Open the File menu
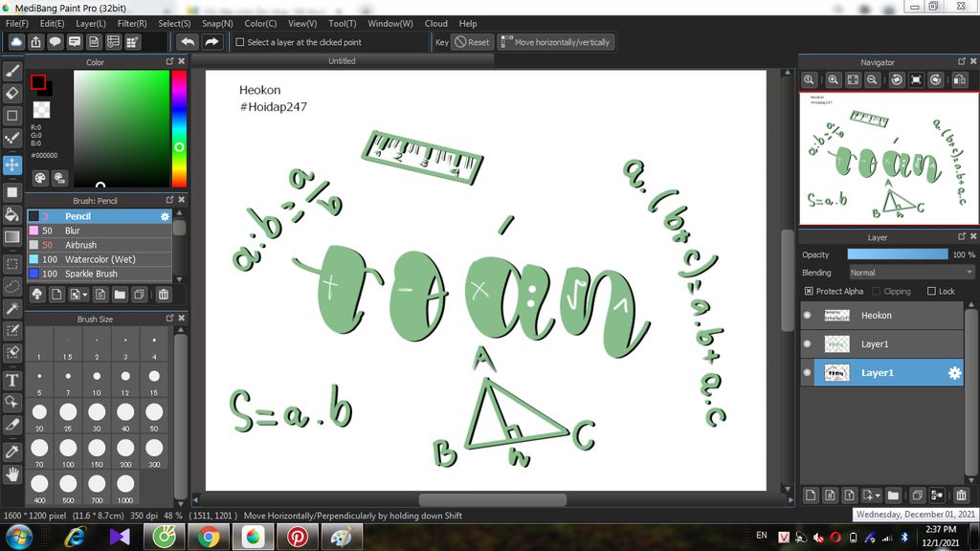This screenshot has width=980, height=551. [x=17, y=23]
